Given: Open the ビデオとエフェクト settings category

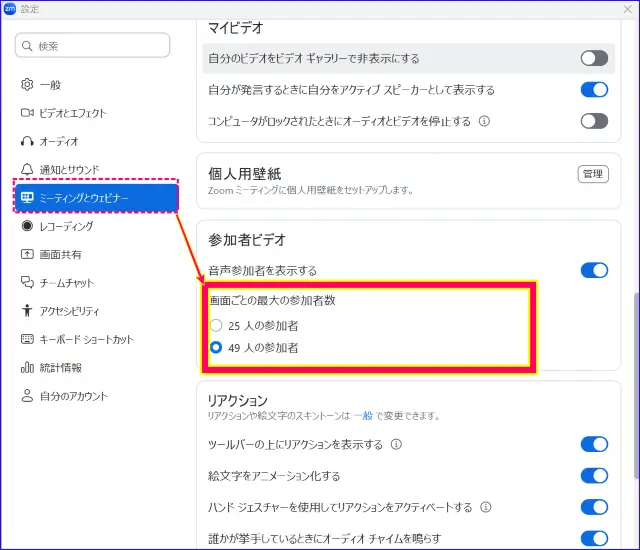Looking at the screenshot, I should point(97,113).
